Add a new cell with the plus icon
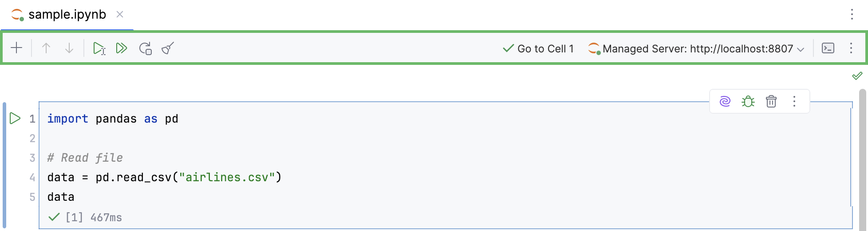Image resolution: width=868 pixels, height=231 pixels. click(x=16, y=48)
